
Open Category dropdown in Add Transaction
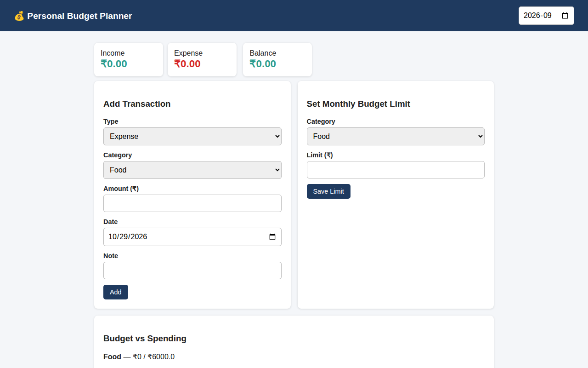(192, 170)
